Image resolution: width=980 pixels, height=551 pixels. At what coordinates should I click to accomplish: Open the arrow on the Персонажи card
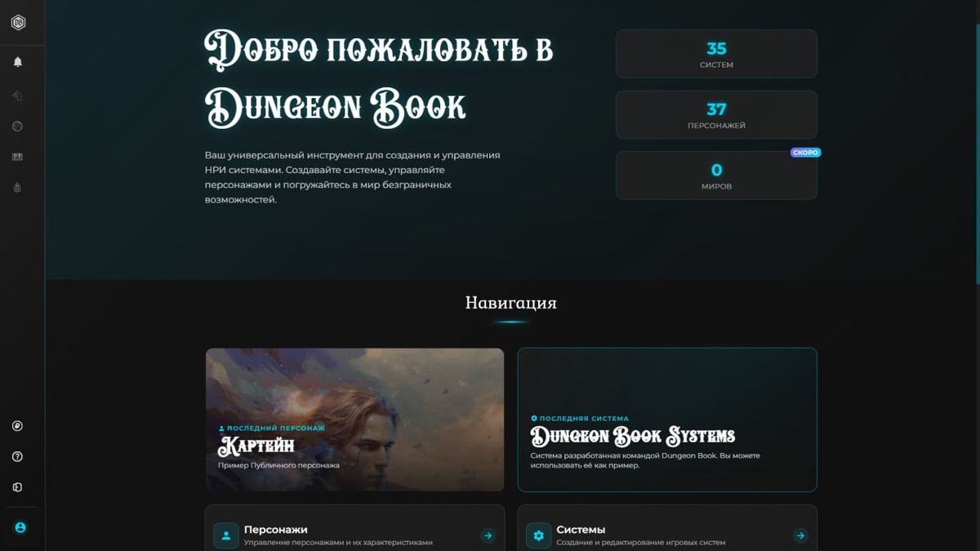coord(488,535)
